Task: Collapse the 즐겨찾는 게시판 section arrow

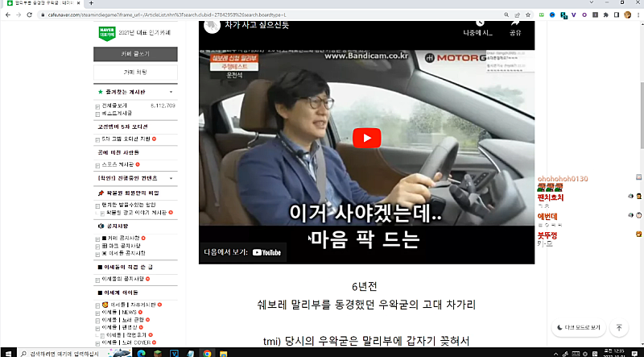Action: point(171,92)
